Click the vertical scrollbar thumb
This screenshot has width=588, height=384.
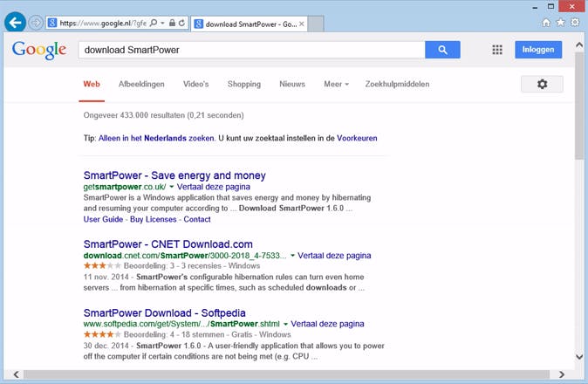[x=579, y=106]
